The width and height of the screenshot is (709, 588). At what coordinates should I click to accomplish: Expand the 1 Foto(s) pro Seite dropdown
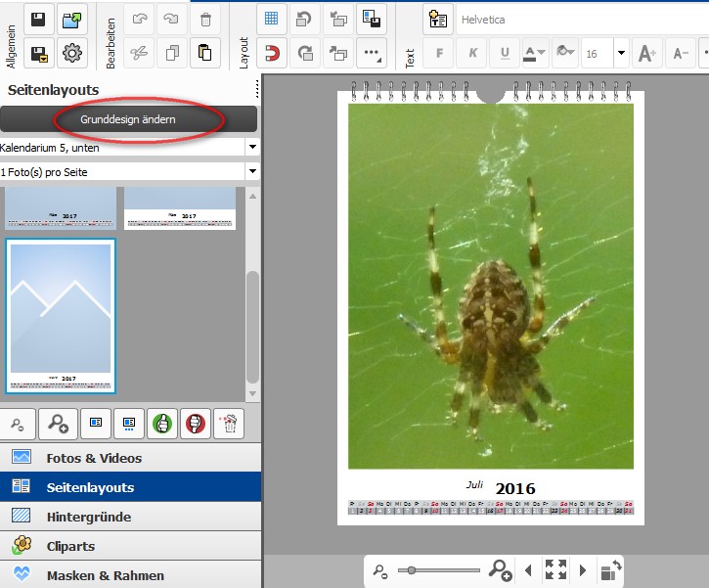click(252, 171)
